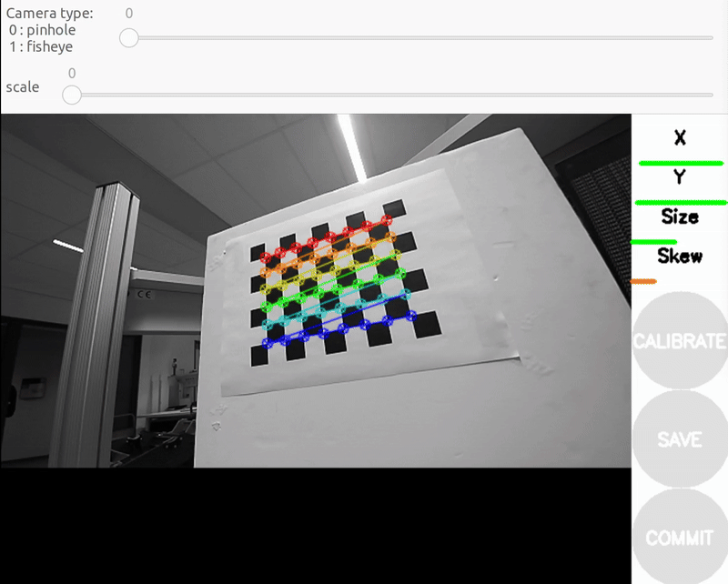
Task: Click the green Y progress bar
Action: pos(680,202)
